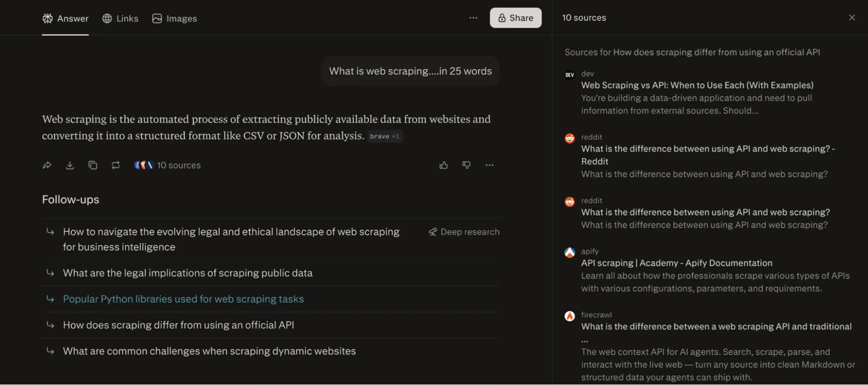Image resolution: width=868 pixels, height=385 pixels.
Task: Rewrite the answer using the regenerate icon
Action: (116, 165)
